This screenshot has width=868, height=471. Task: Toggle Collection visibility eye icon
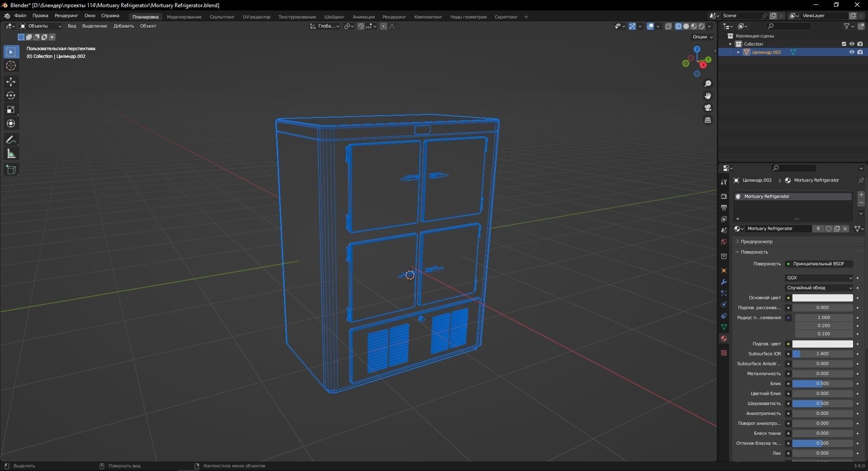[x=852, y=44]
